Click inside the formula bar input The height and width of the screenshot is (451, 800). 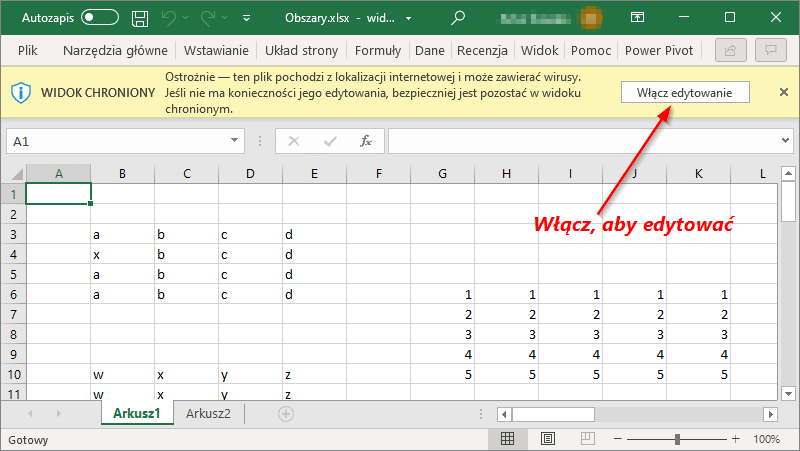point(582,141)
